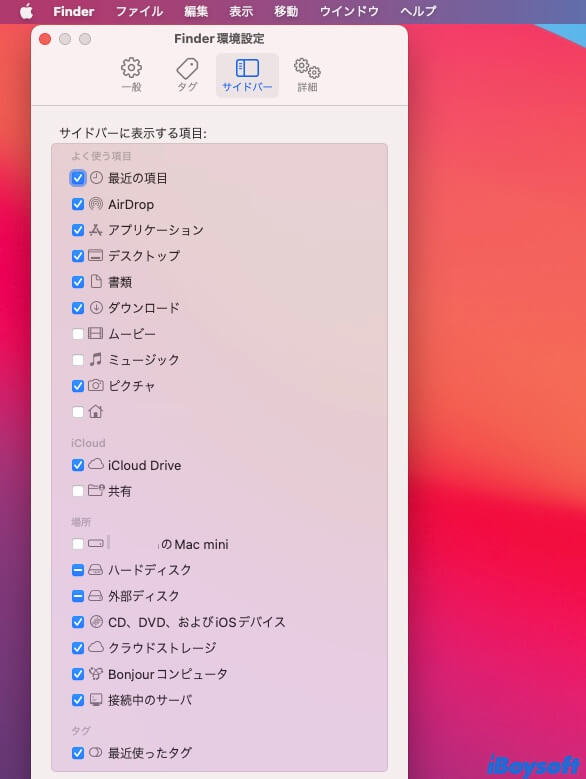
Task: Uncheck the アプリケーション checkbox
Action: (78, 230)
